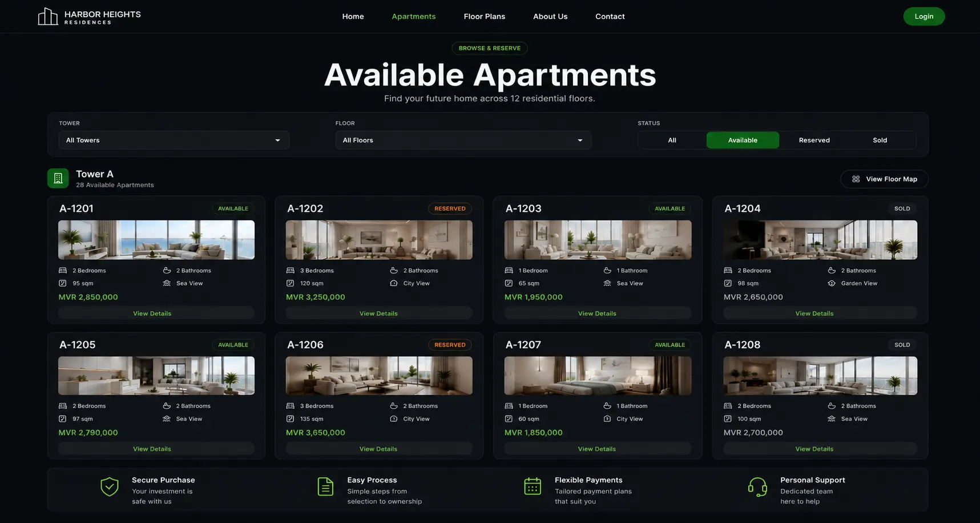Click the Sold badge on A-1208

coord(902,345)
